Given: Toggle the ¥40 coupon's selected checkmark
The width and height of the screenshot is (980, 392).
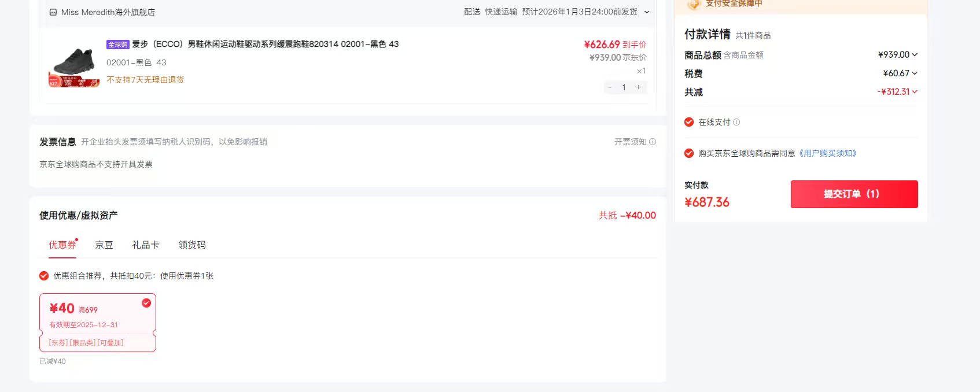Looking at the screenshot, I should tap(146, 303).
